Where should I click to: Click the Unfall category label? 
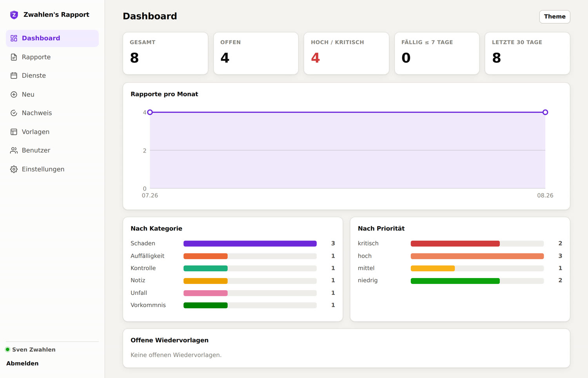(x=139, y=293)
